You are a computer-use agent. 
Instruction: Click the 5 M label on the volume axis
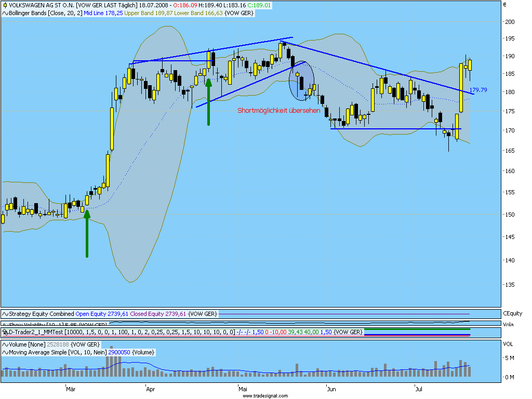click(x=510, y=358)
